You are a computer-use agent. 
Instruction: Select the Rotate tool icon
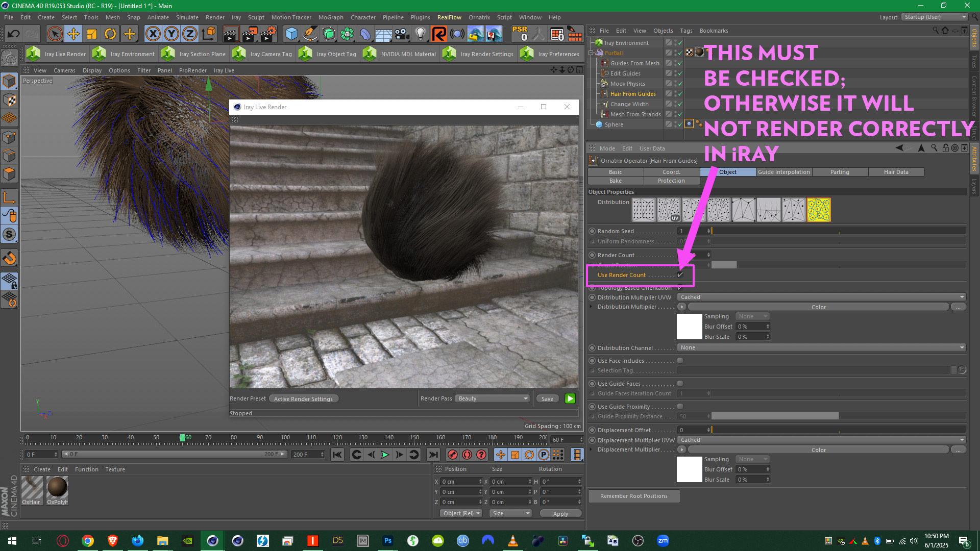110,34
